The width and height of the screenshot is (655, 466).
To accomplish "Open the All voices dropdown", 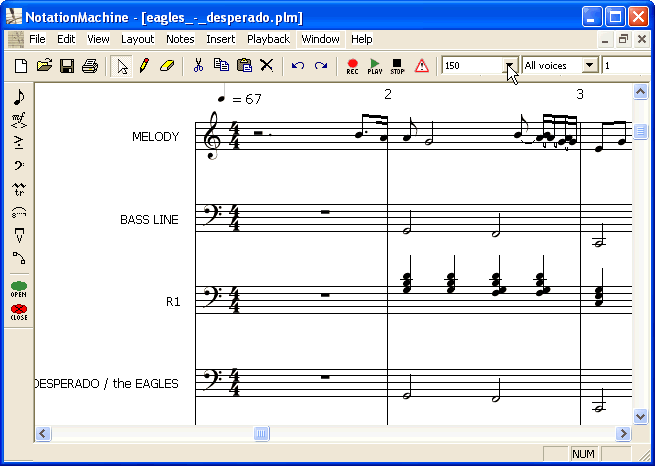I will 589,66.
